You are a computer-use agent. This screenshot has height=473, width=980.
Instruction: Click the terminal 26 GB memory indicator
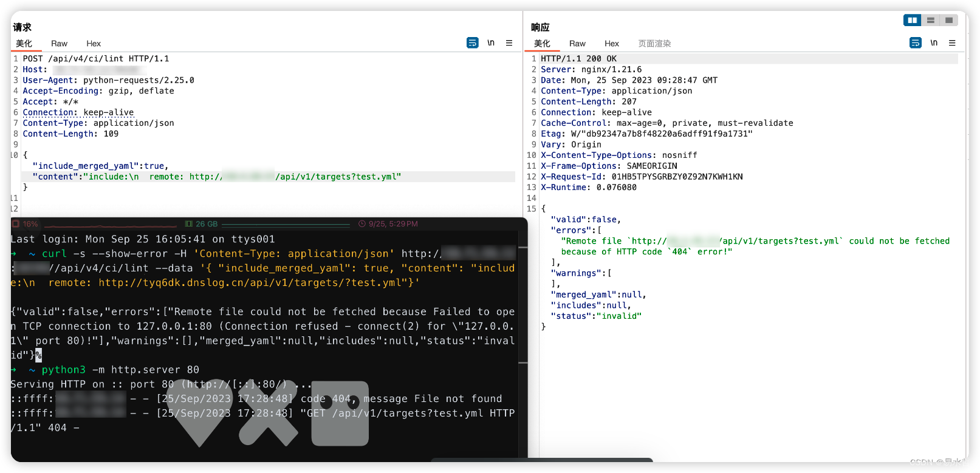[201, 224]
